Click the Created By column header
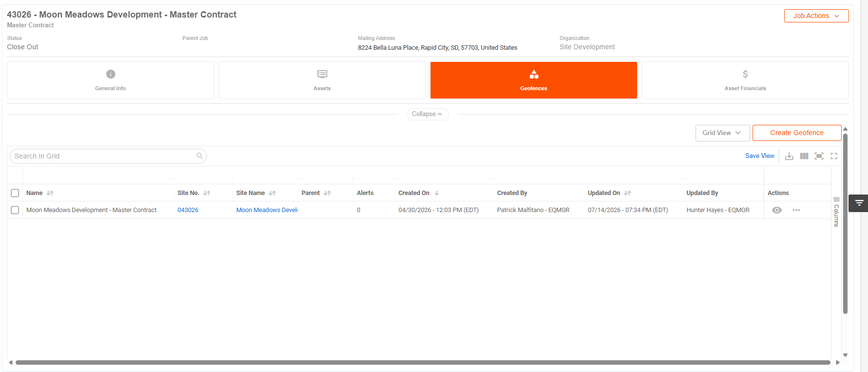Screen dimensions: 868x372 click(512, 193)
